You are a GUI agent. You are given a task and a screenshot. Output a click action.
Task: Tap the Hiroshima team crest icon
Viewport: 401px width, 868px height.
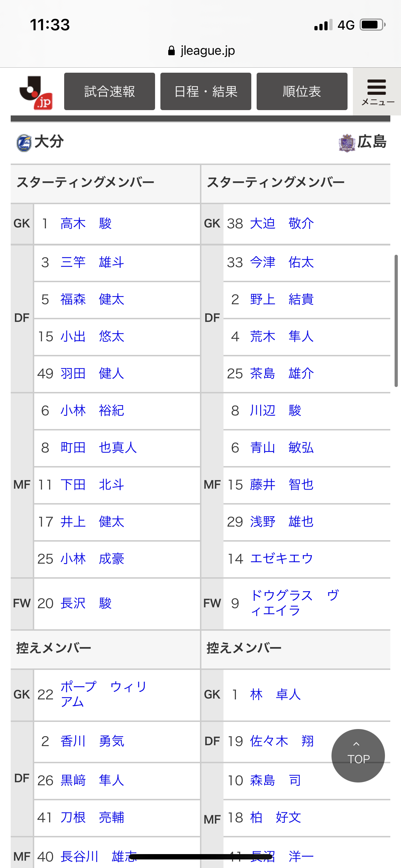[347, 143]
